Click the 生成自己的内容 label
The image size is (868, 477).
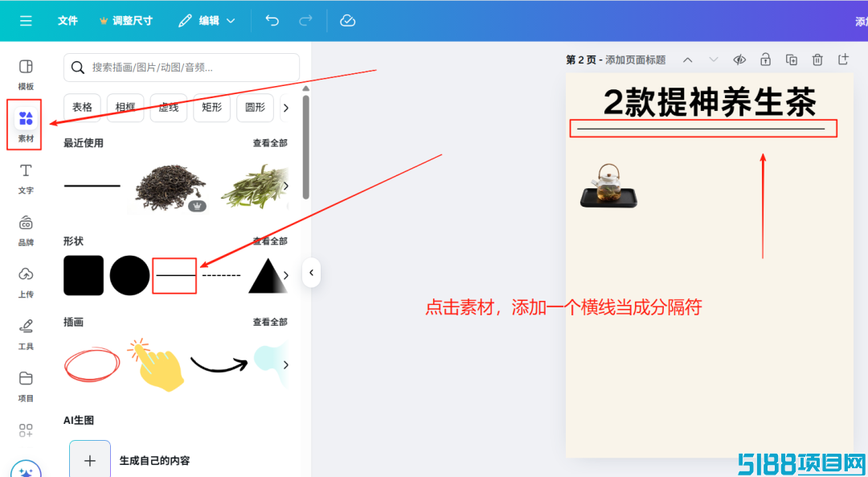[x=154, y=460]
